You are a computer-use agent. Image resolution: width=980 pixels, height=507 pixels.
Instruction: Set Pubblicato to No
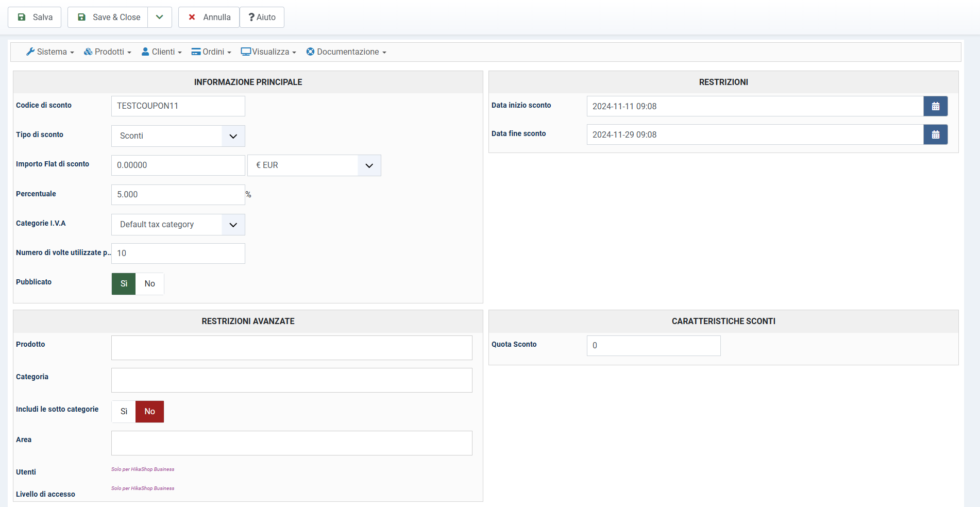point(149,284)
